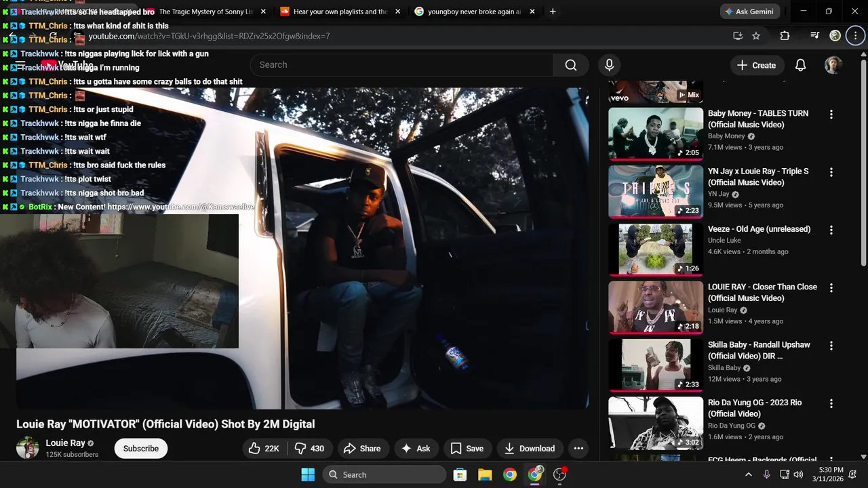Open the YouTube account avatar menu
The width and height of the screenshot is (868, 488).
pyautogui.click(x=833, y=65)
